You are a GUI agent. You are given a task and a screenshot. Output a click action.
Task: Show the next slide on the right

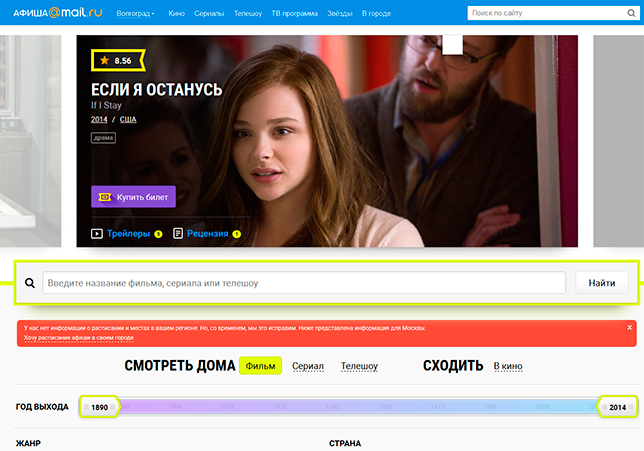(619, 141)
